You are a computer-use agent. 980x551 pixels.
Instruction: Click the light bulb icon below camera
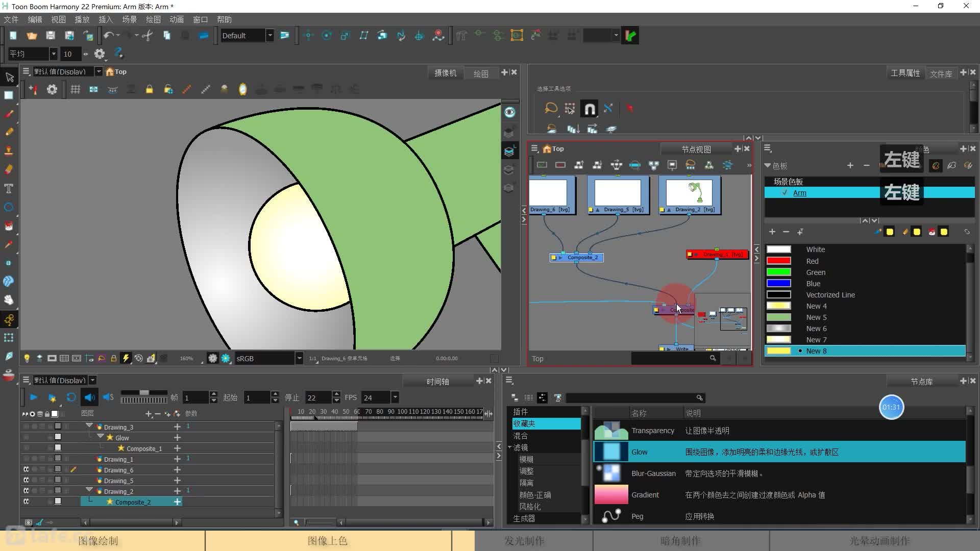tap(27, 358)
